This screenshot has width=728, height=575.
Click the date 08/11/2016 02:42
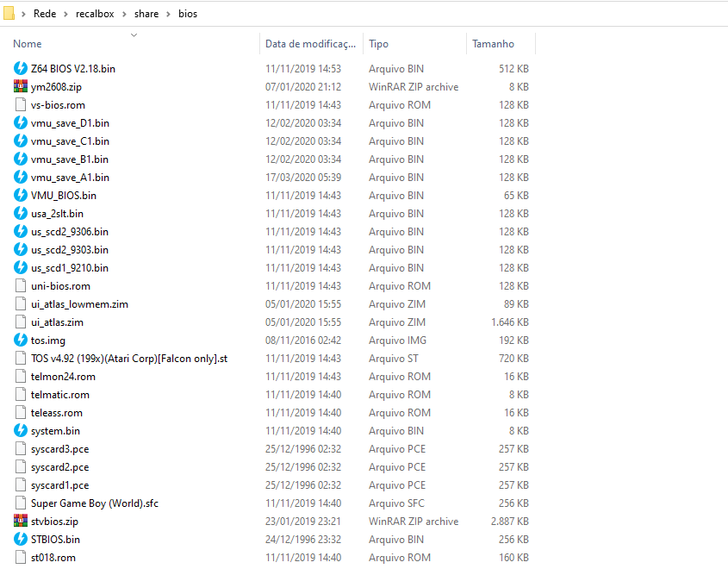303,340
